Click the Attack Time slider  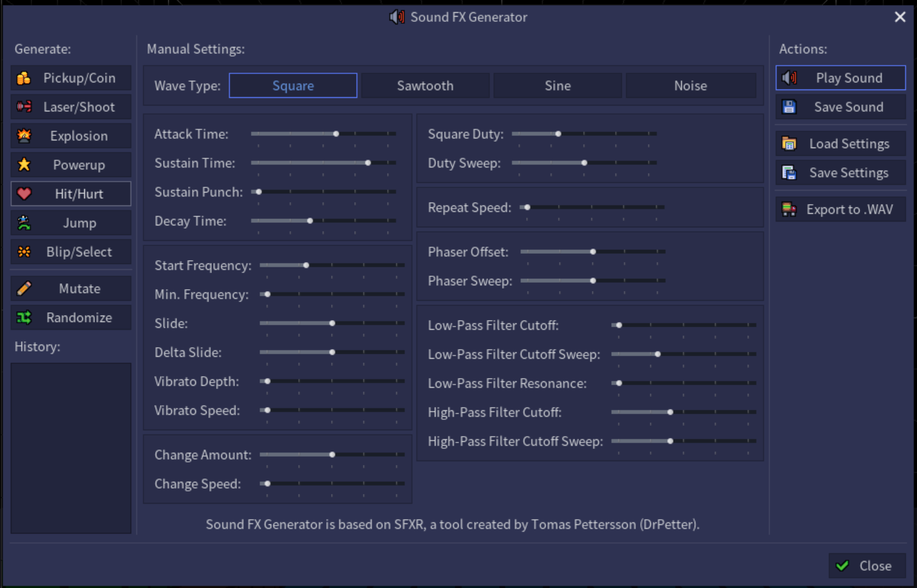coord(323,134)
